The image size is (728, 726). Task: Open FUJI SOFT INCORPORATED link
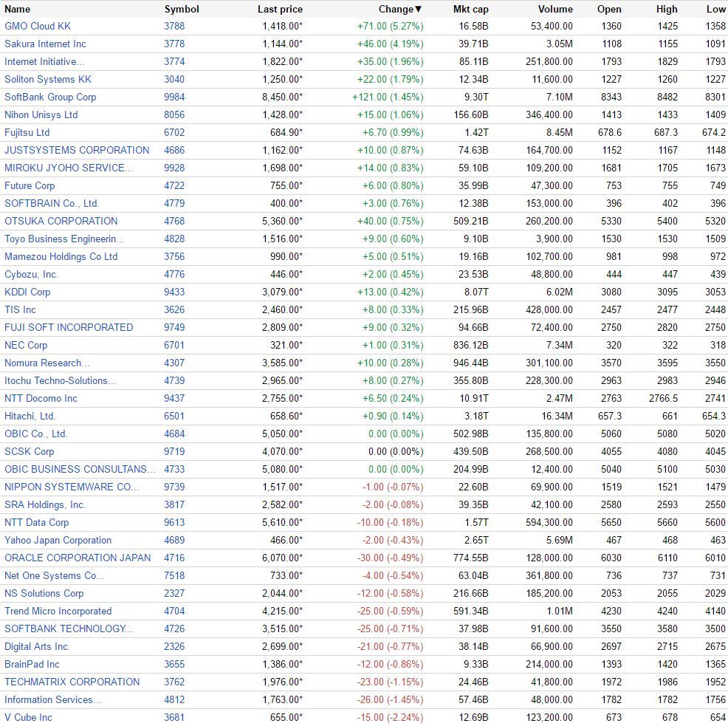[69, 327]
